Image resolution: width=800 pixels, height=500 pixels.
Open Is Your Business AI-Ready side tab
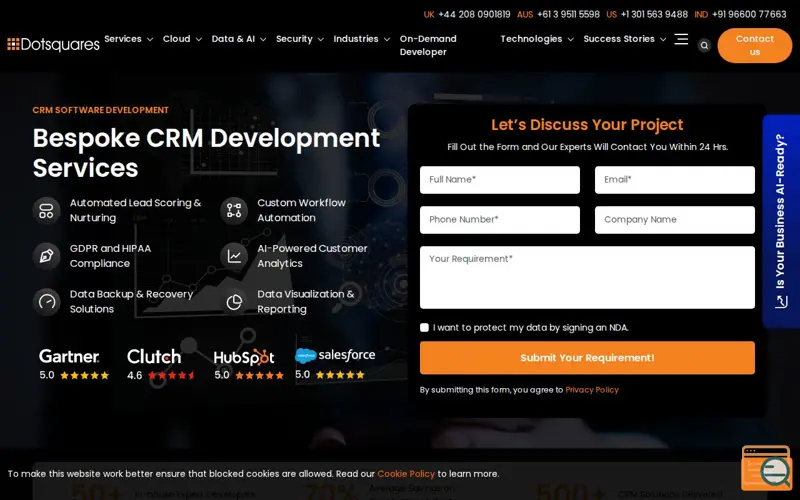point(781,221)
